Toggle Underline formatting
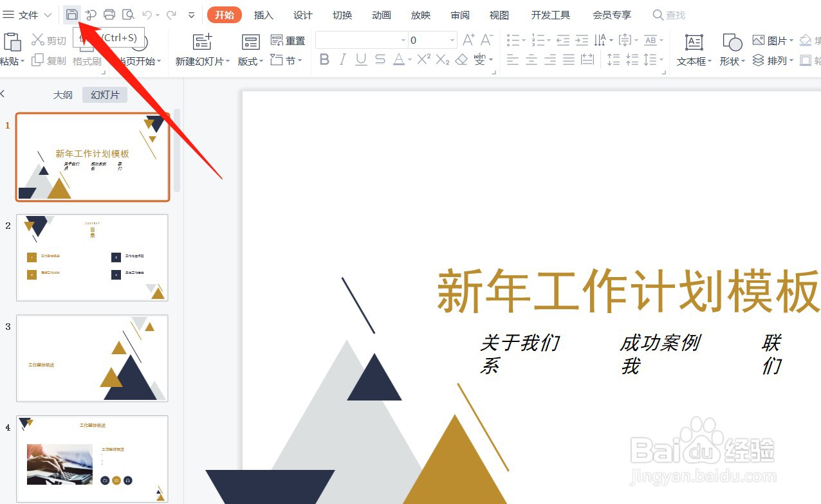This screenshot has width=821, height=504. coord(361,60)
